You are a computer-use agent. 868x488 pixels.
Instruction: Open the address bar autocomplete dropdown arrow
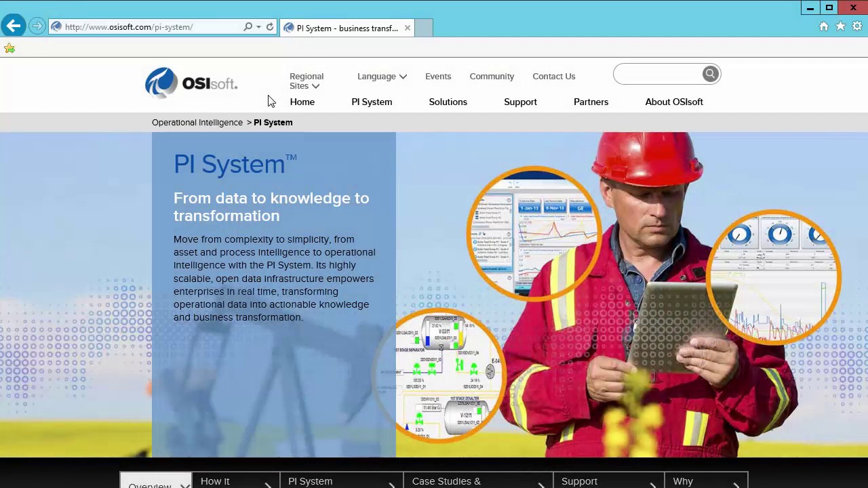tap(258, 27)
